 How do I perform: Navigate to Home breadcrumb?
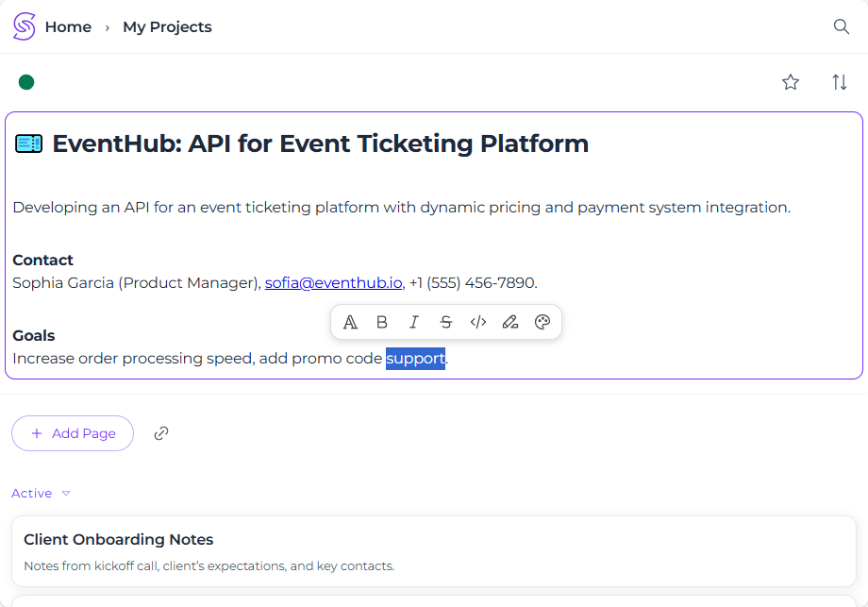coord(68,27)
